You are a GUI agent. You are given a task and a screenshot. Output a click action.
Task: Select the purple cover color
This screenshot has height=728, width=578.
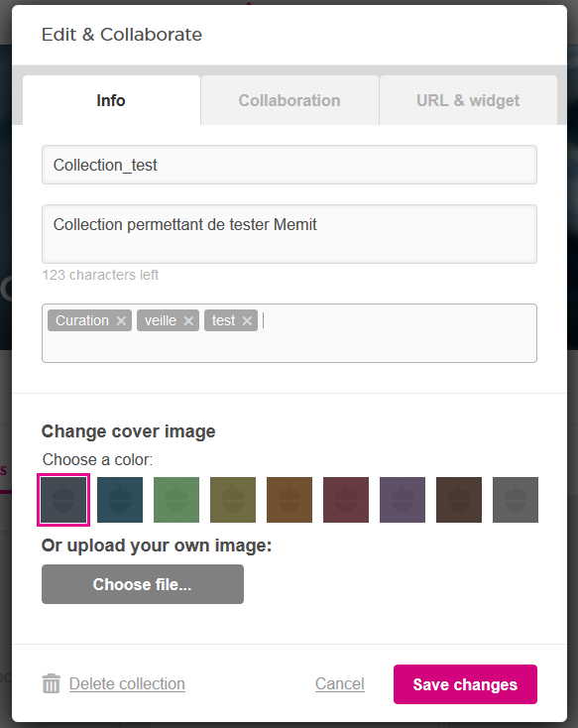tap(403, 500)
